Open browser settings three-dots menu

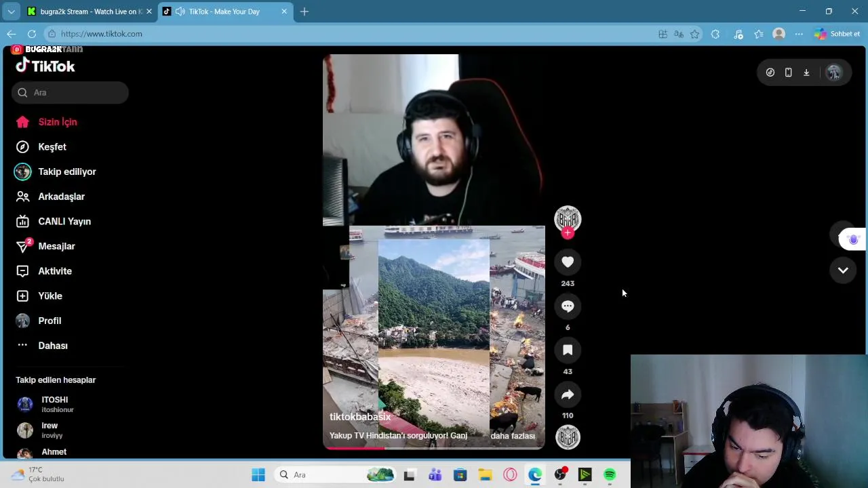coord(800,34)
